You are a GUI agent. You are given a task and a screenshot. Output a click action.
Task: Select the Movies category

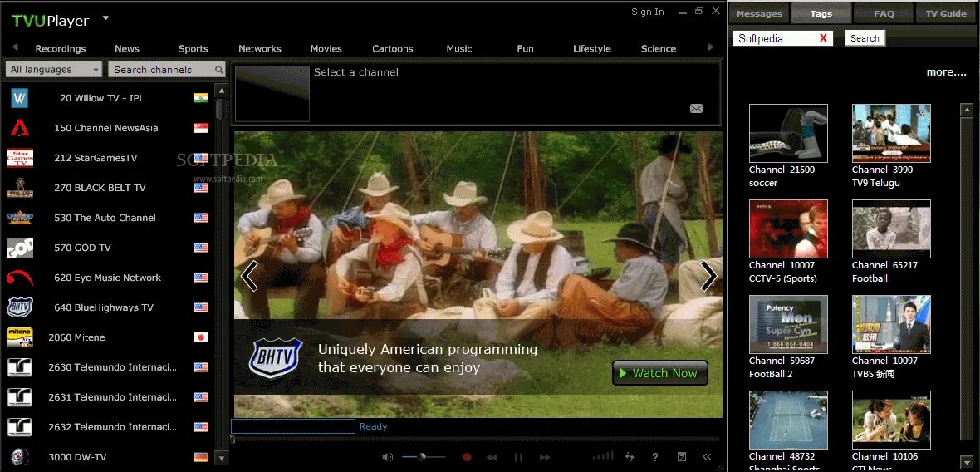[x=326, y=49]
